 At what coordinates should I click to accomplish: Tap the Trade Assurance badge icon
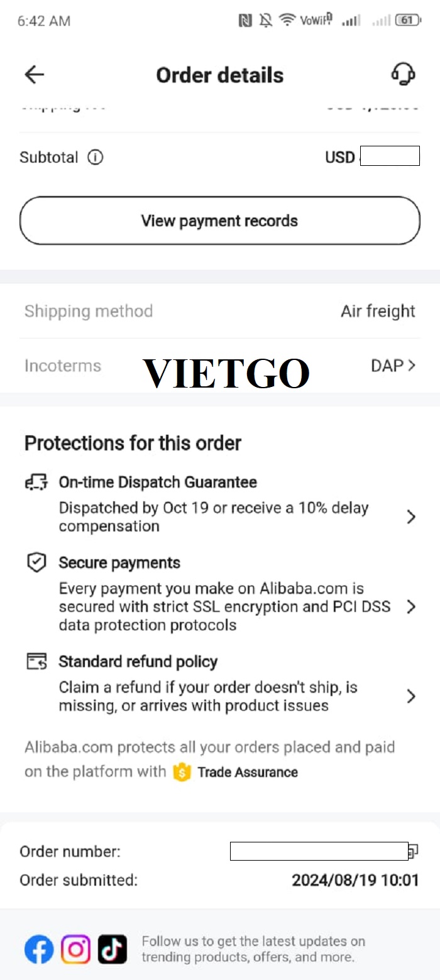click(182, 772)
